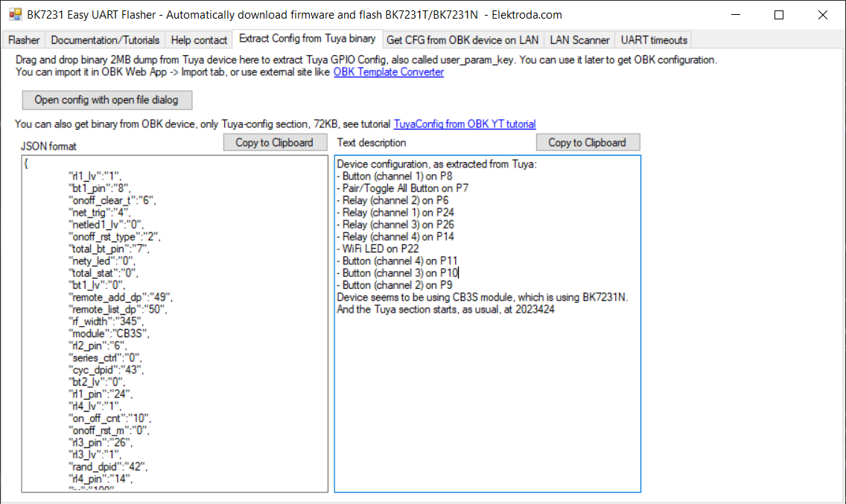Click Open config with open file dialog
846x504 pixels.
(x=106, y=100)
